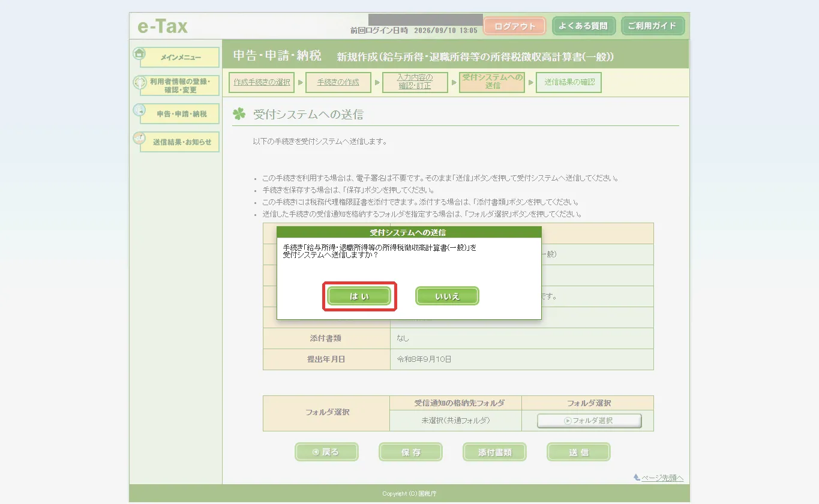
Task: Open the ご利用ガイド user guide
Action: [x=652, y=26]
